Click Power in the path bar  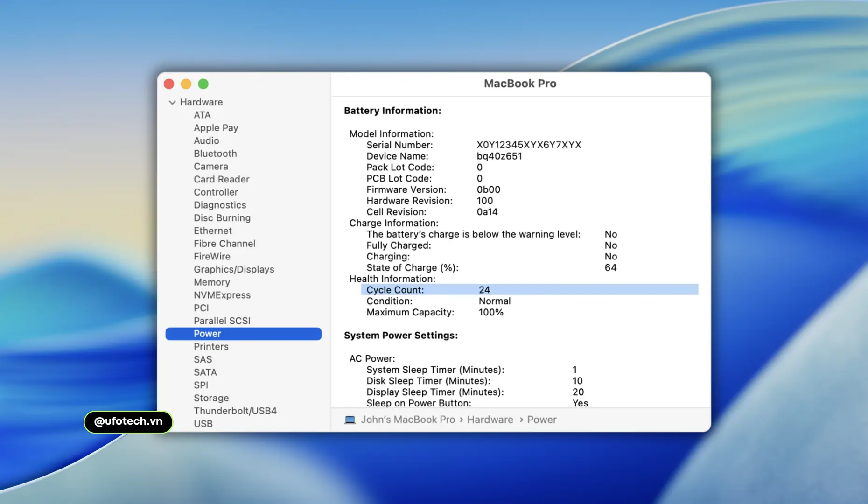pyautogui.click(x=542, y=420)
